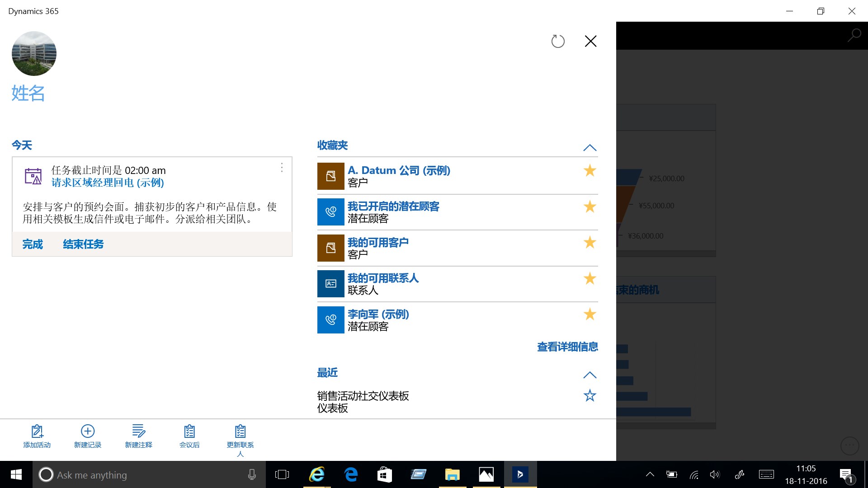Click the 完成 complete button
Image resolution: width=868 pixels, height=488 pixels.
pyautogui.click(x=33, y=244)
